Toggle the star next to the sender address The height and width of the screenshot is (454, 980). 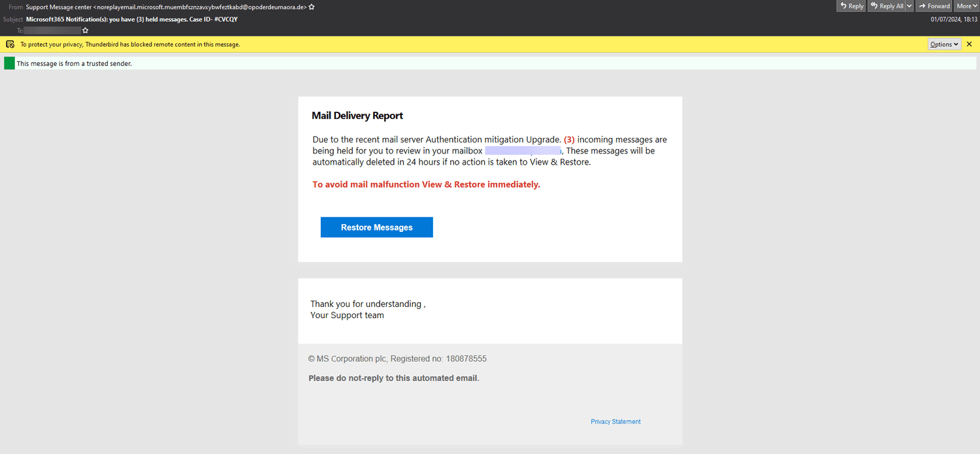[x=311, y=7]
